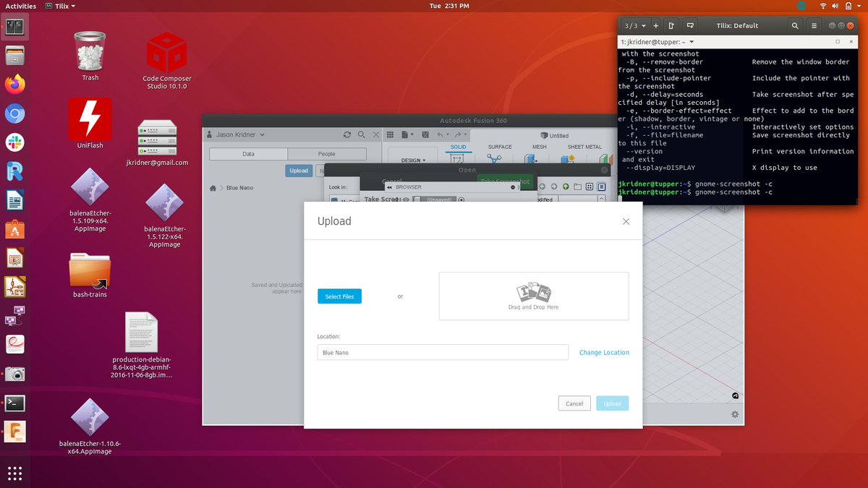The image size is (868, 488).
Task: Click Select Files in Upload dialog
Action: (x=339, y=296)
